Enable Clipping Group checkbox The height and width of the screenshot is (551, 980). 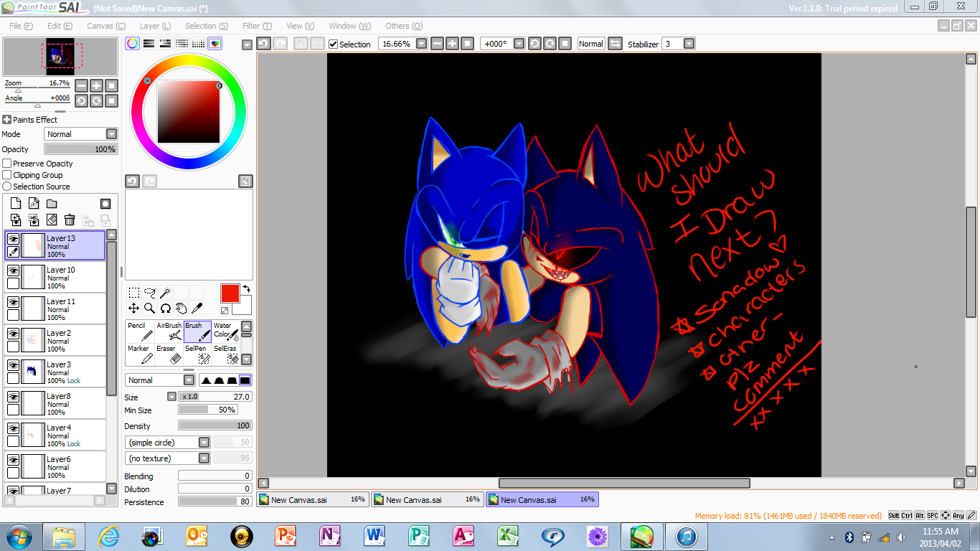click(7, 175)
